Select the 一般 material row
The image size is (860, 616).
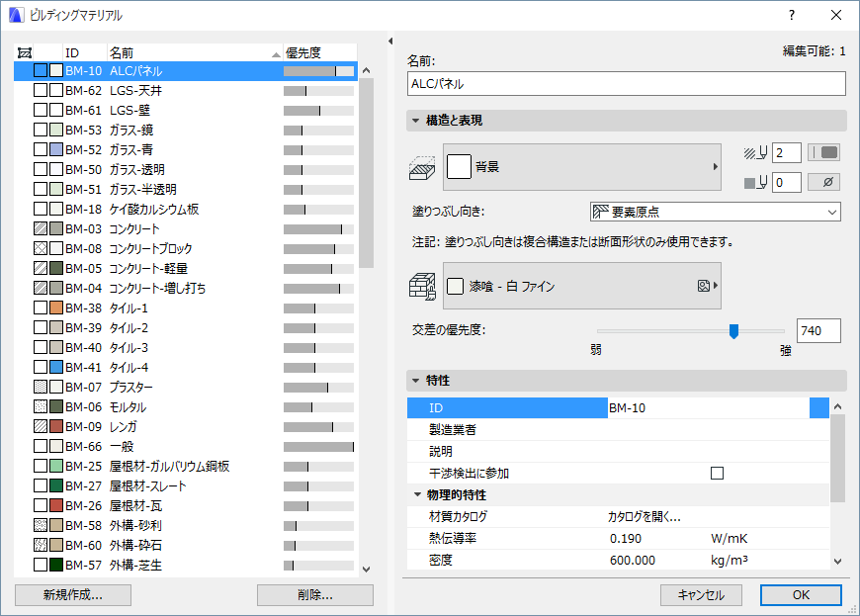pyautogui.click(x=186, y=446)
